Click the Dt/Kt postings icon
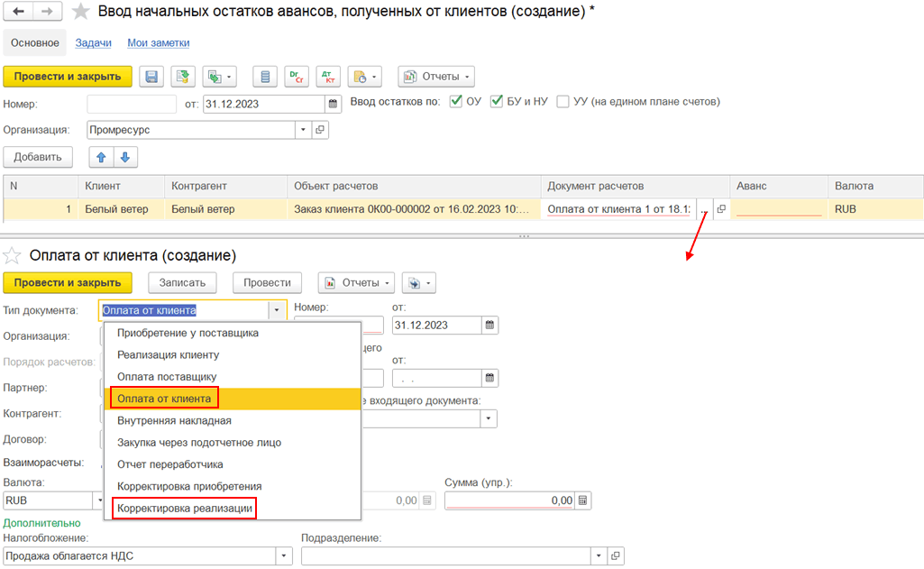The image size is (924, 569). click(328, 77)
